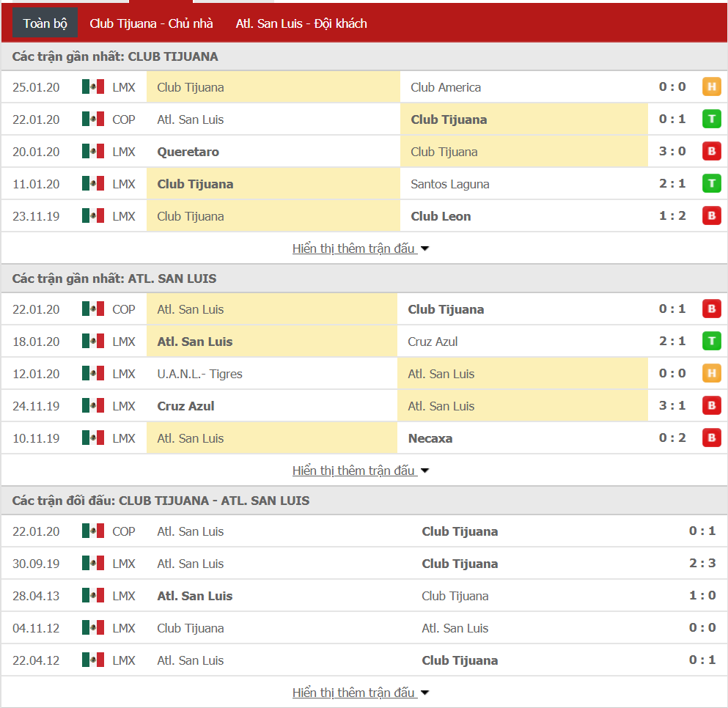Open Atl. San Luis - Đội khách tab
728x708 pixels.
coord(301,23)
